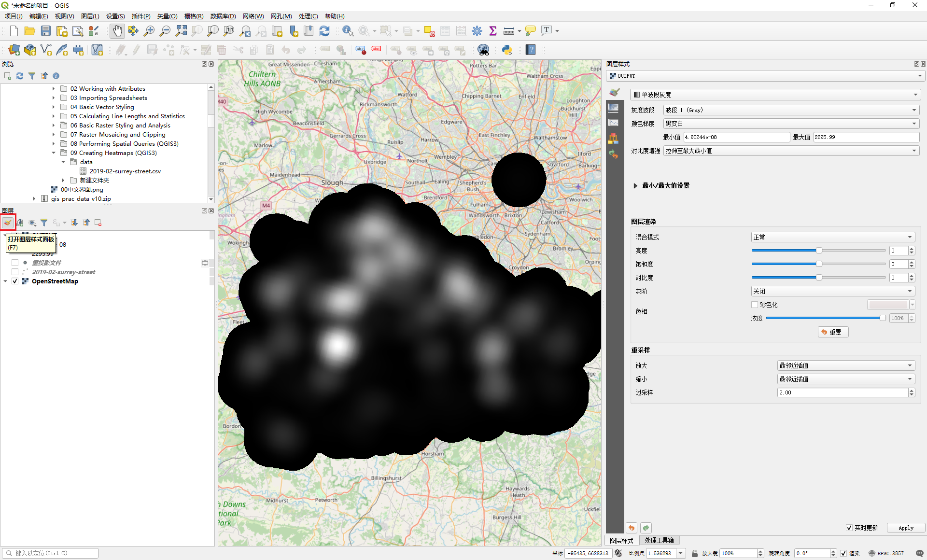The height and width of the screenshot is (560, 927).
Task: Click the Apply button
Action: coord(905,528)
